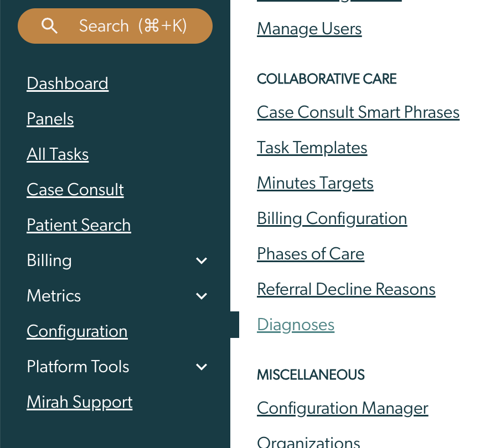485x448 pixels.
Task: Open Referral Decline Reasons
Action: (x=346, y=289)
